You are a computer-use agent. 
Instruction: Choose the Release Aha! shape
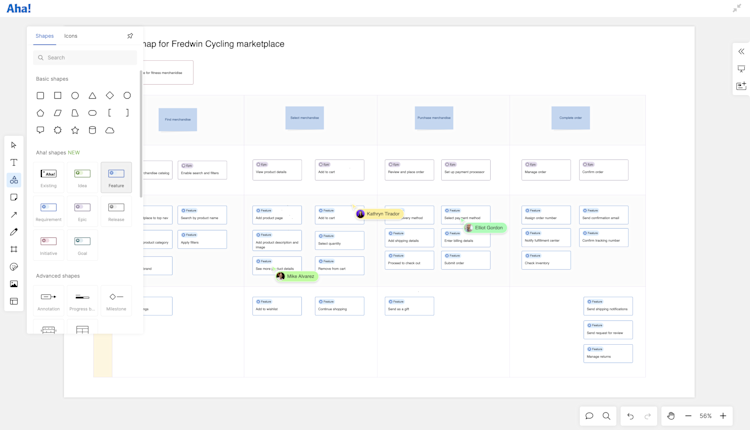(x=116, y=211)
